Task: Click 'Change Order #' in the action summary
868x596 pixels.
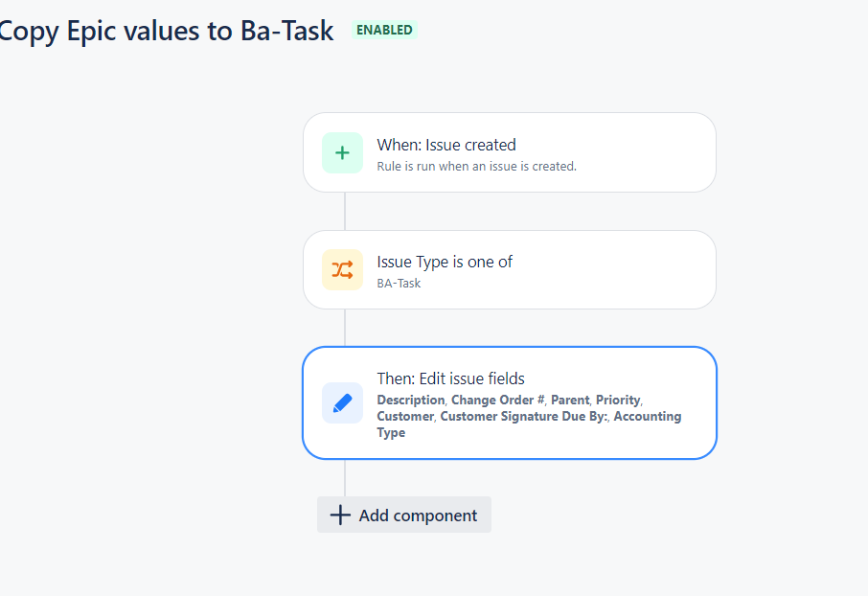Action: (x=497, y=400)
